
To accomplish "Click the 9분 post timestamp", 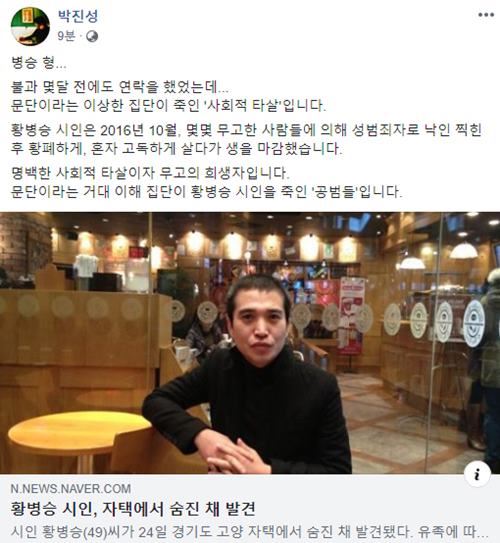I will (x=66, y=36).
